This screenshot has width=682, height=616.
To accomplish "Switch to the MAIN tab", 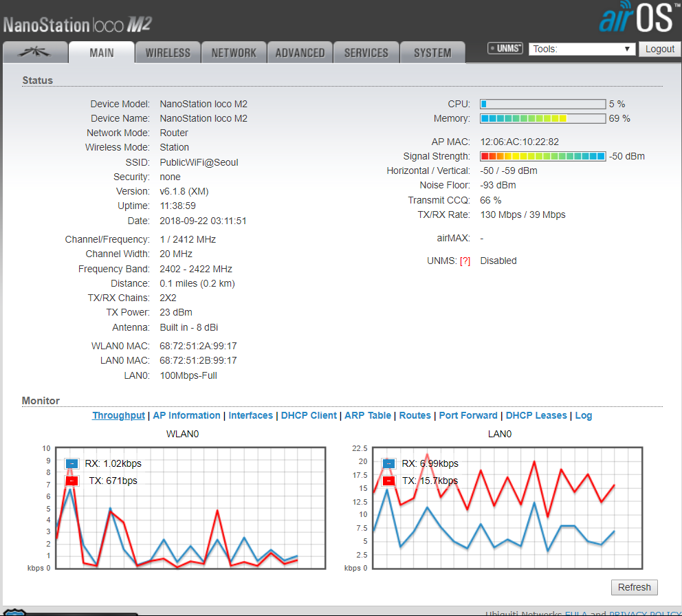I will click(x=102, y=53).
